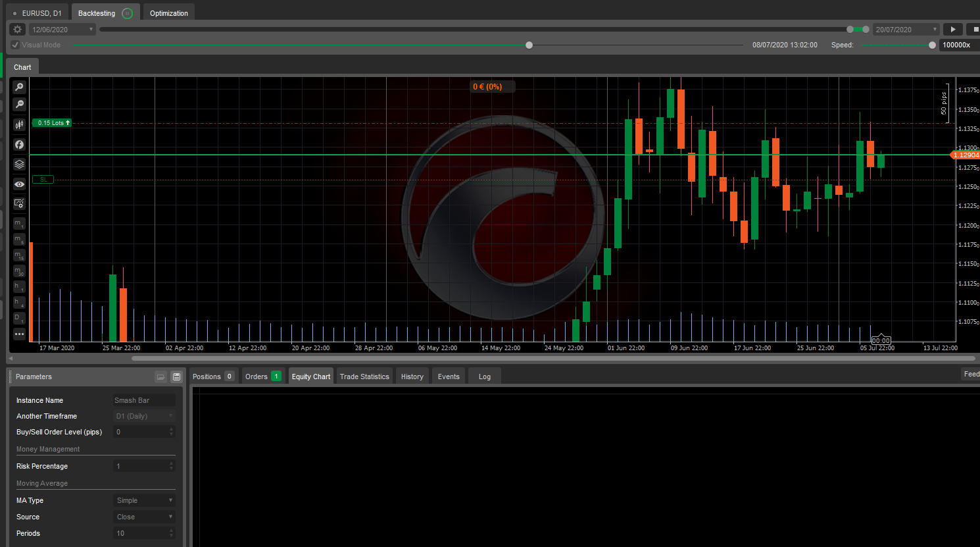Open chart settings pencil-gear icon
The height and width of the screenshot is (547, 980).
click(x=19, y=203)
